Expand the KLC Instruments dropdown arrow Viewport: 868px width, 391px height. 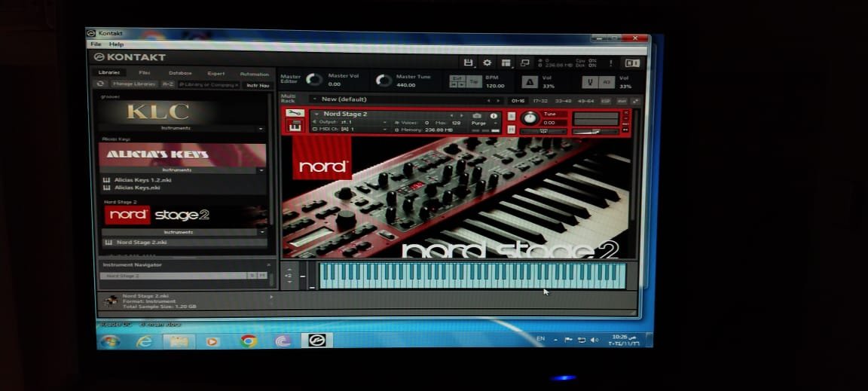[x=261, y=129]
